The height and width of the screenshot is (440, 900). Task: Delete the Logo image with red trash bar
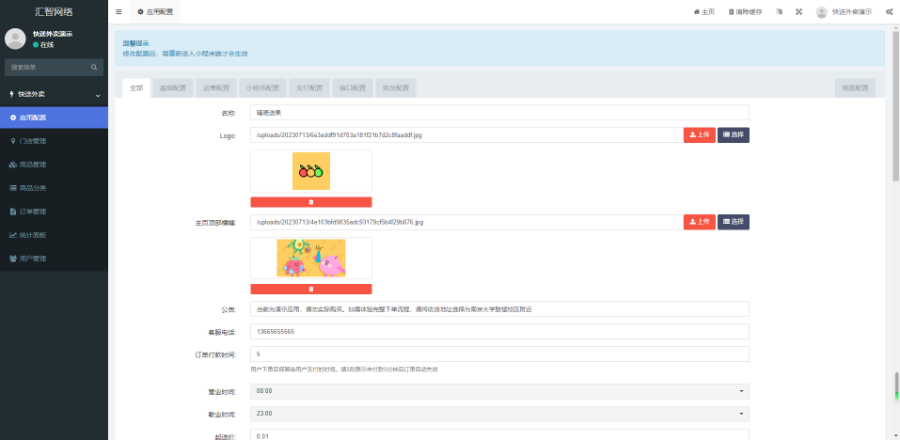pyautogui.click(x=311, y=202)
